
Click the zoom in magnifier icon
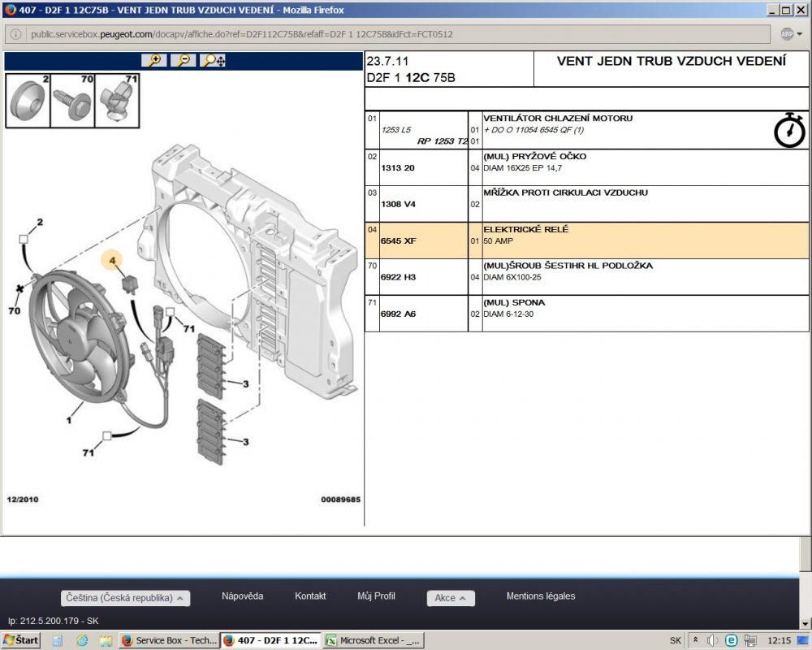154,61
